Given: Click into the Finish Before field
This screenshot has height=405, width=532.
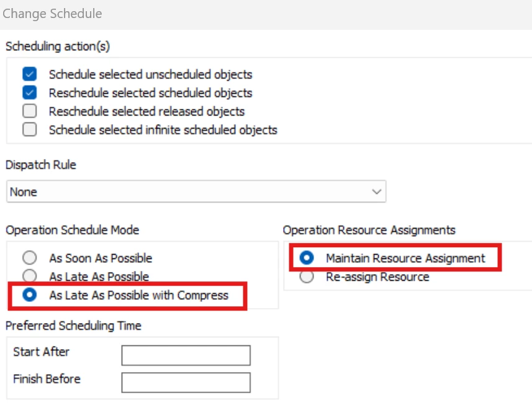Looking at the screenshot, I should tap(186, 383).
